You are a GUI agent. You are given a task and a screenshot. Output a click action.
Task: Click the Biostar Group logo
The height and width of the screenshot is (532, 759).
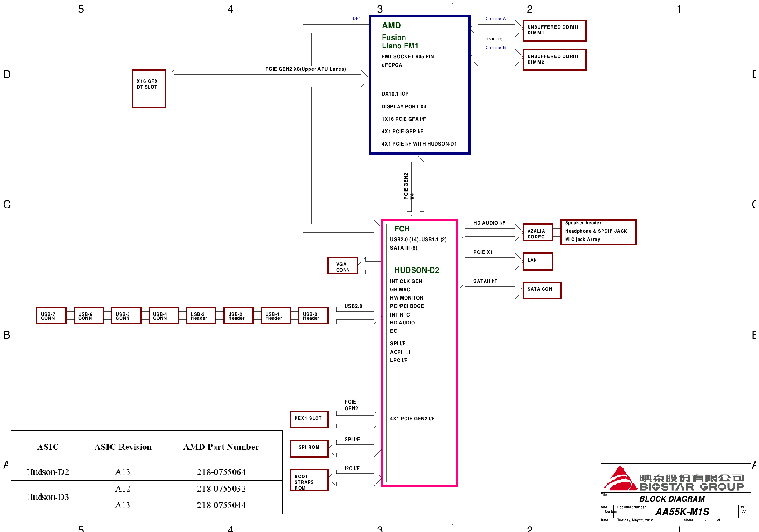[674, 478]
